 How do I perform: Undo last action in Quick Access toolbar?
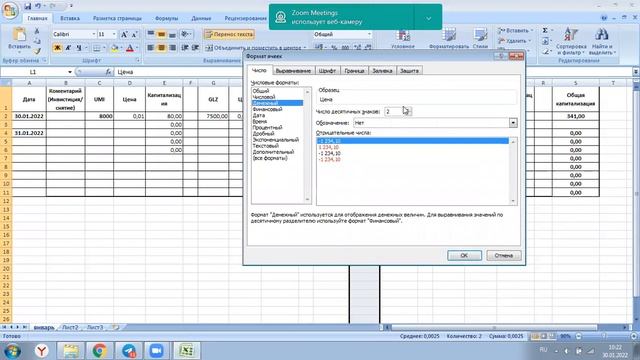click(38, 6)
